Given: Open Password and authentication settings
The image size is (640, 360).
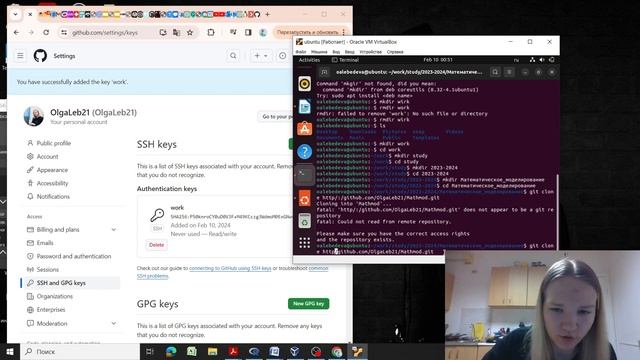Looking at the screenshot, I should (x=73, y=256).
